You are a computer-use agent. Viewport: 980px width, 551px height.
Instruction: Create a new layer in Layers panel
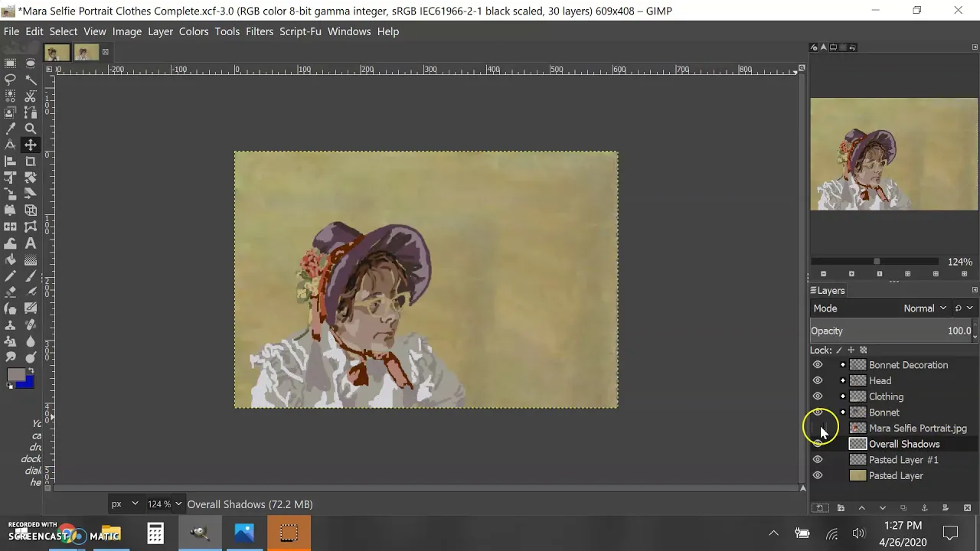820,508
